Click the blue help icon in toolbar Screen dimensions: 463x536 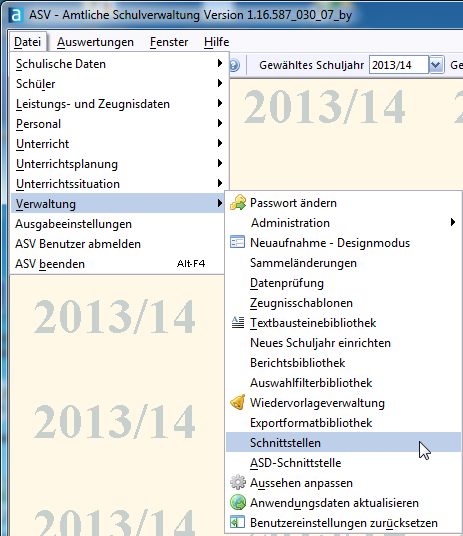pos(234,65)
